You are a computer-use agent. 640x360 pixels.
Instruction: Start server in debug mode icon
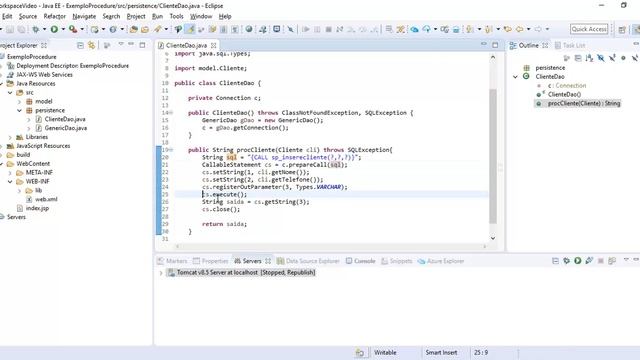566,260
